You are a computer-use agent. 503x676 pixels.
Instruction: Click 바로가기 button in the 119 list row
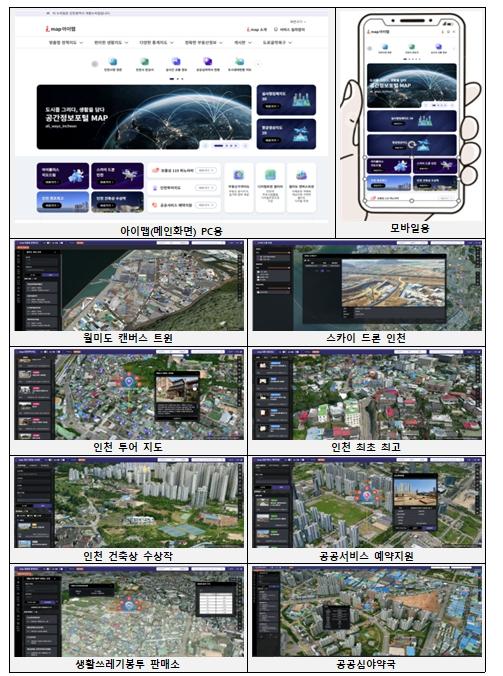point(206,171)
